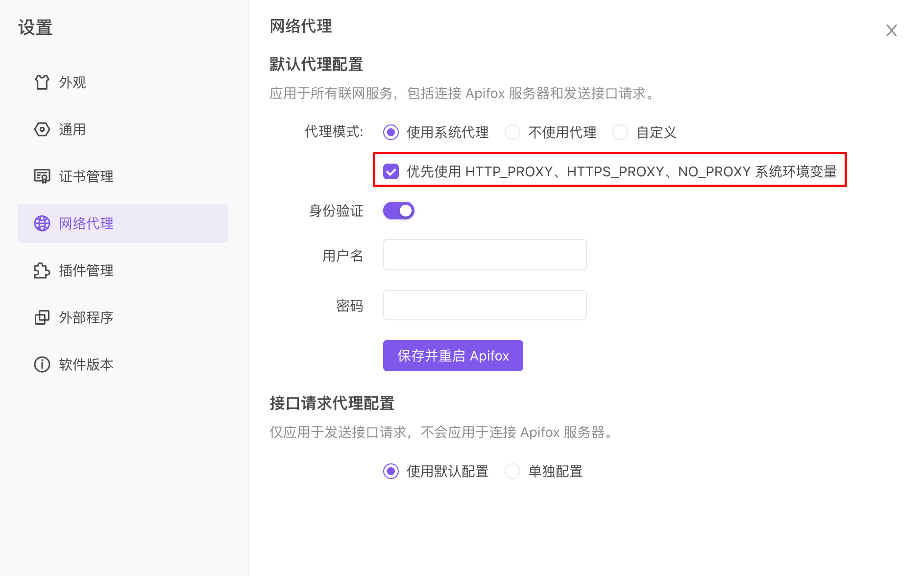Choose the 单独配置 radio option
The width and height of the screenshot is (924, 576).
click(512, 471)
